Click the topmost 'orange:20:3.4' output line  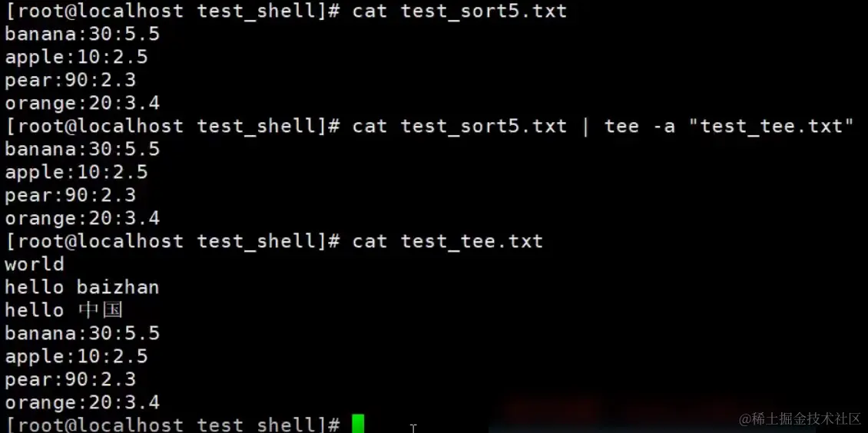coord(82,103)
